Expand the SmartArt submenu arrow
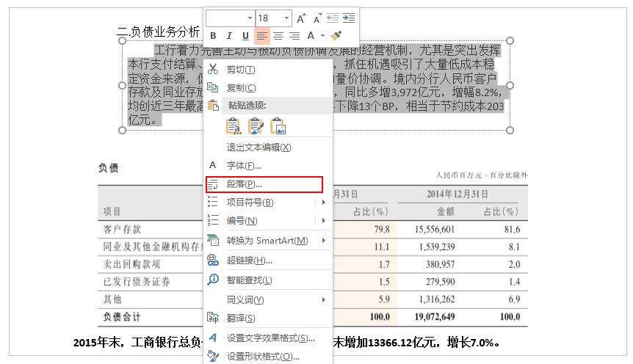This screenshot has width=633, height=364. pyautogui.click(x=323, y=241)
